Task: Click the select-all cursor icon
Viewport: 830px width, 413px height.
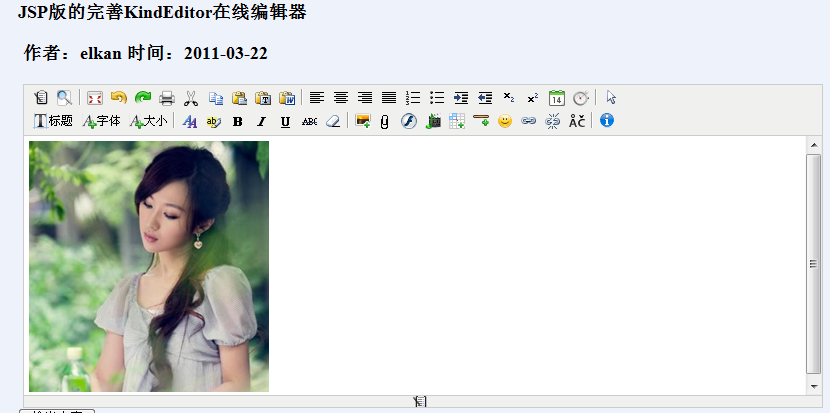Action: (x=611, y=98)
